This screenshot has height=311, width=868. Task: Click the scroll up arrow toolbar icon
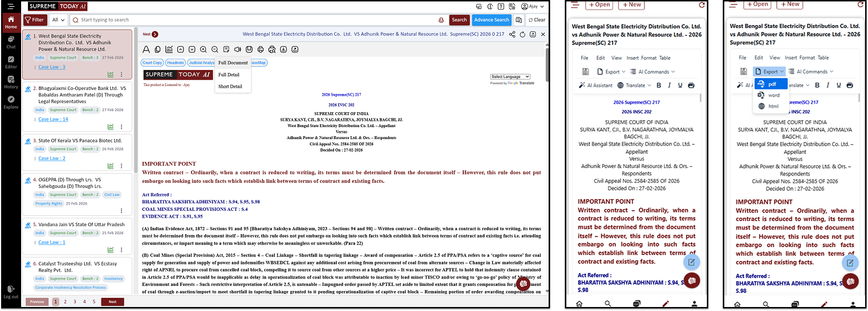click(180, 50)
